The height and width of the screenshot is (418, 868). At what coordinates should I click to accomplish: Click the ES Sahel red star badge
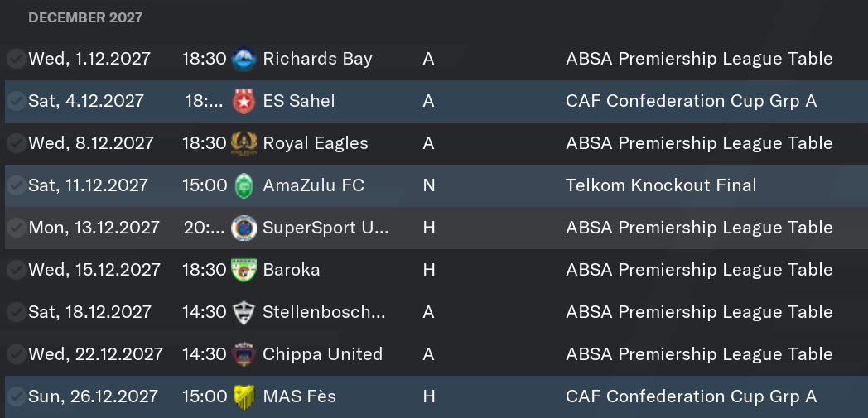[244, 101]
